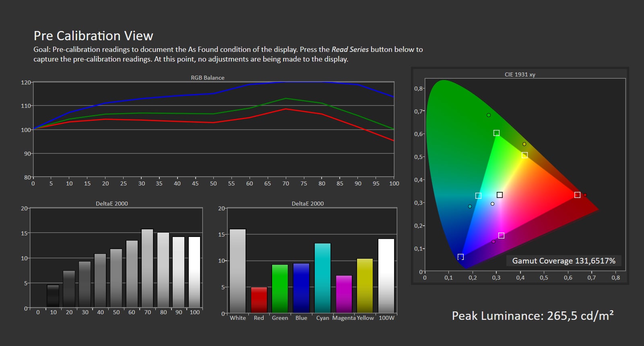Select the grayscale DeltaE bar at 10
Screen dimensions: 644x346
click(53, 296)
